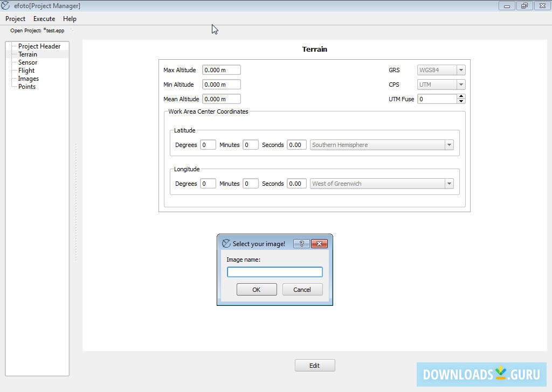Open the West of Greenwich dropdown

(382, 184)
